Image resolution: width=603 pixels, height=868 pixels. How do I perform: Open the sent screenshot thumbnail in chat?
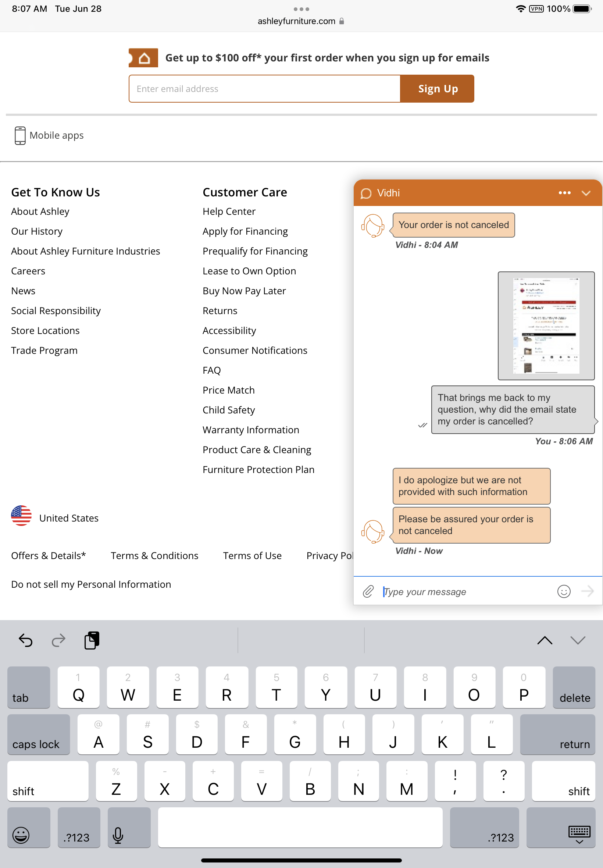546,325
